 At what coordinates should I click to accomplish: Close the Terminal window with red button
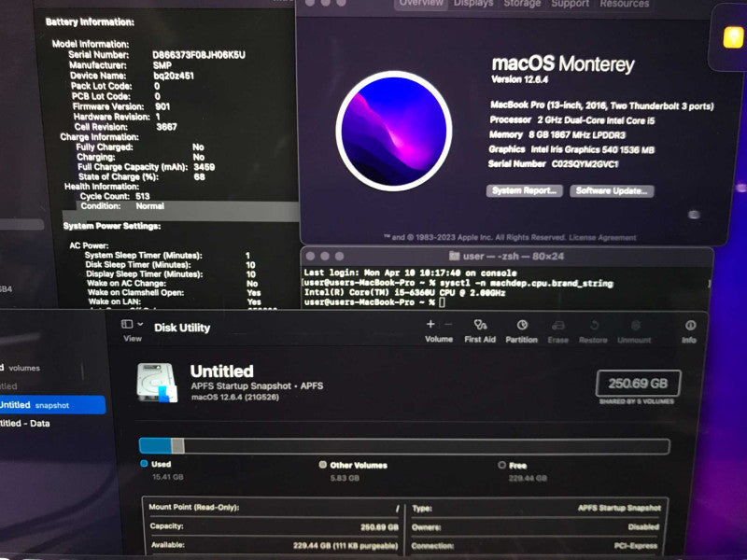click(311, 256)
